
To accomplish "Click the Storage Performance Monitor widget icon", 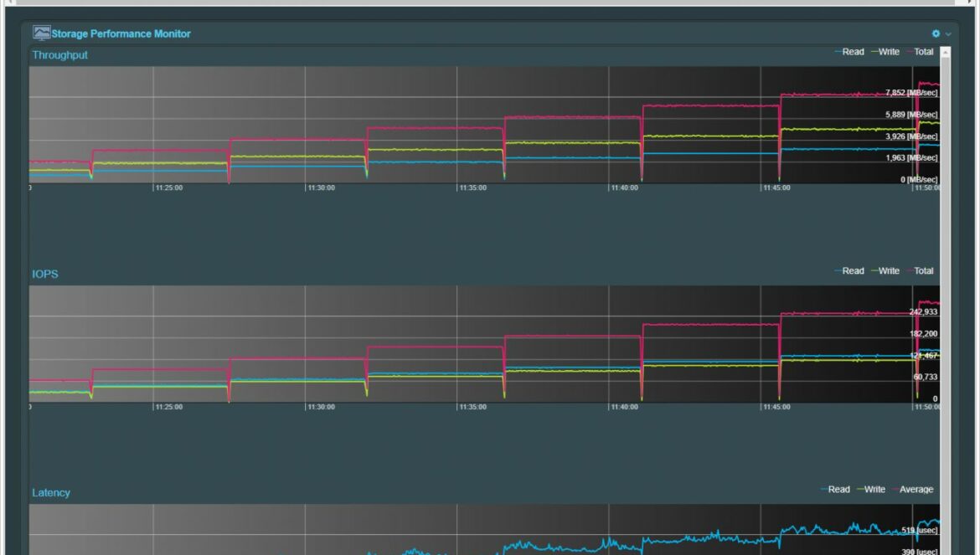I will click(x=41, y=33).
